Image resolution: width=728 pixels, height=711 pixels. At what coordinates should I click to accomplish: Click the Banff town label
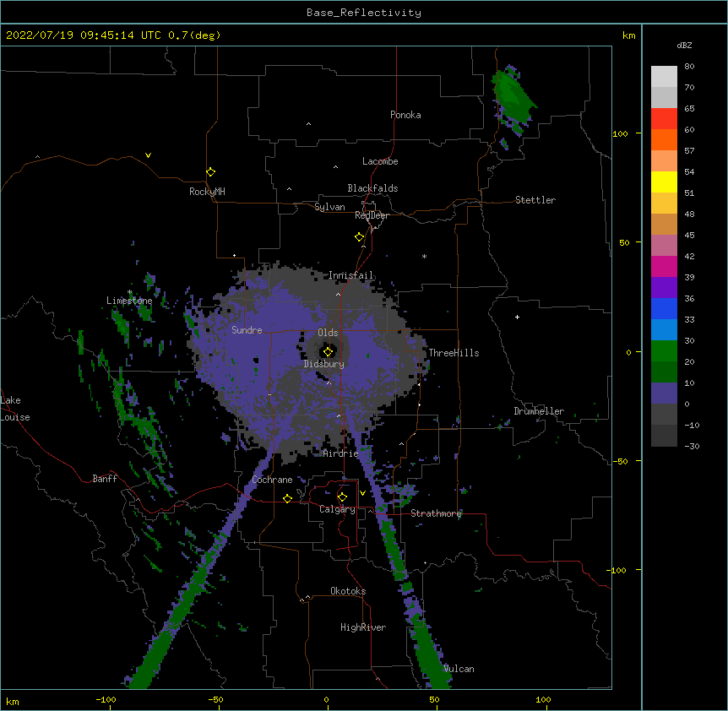click(x=105, y=479)
